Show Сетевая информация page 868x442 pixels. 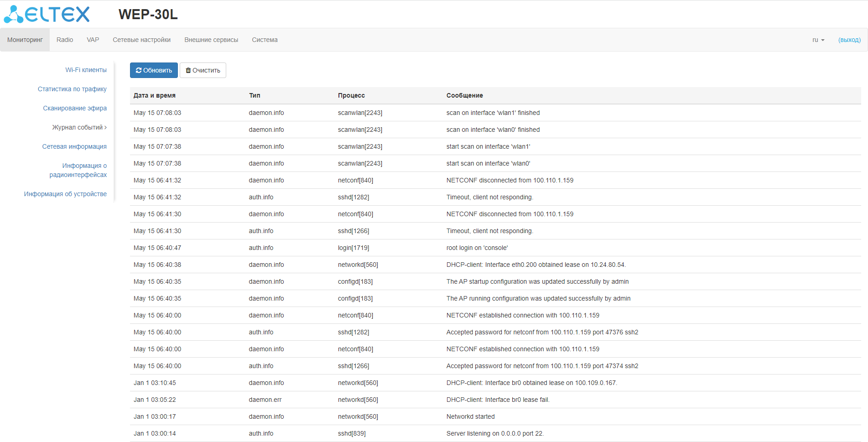74,146
